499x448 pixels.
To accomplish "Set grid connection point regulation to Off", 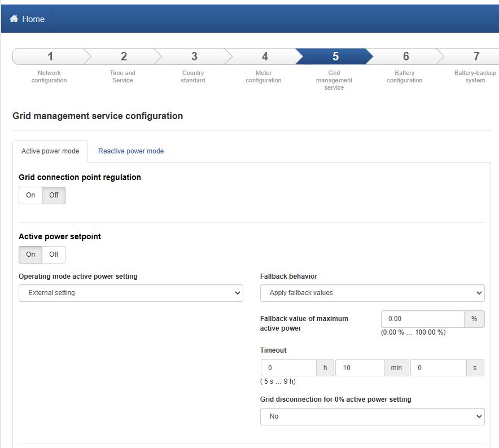I will [54, 195].
